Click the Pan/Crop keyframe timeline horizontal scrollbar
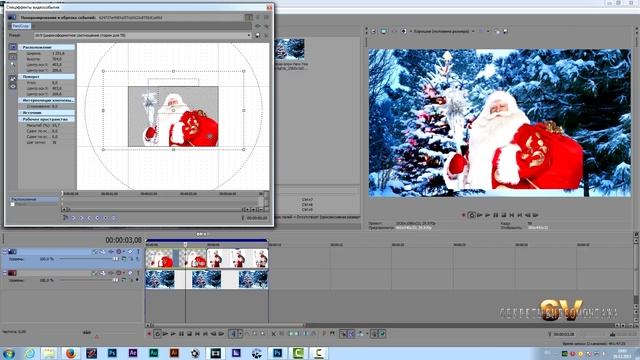 pyautogui.click(x=156, y=210)
